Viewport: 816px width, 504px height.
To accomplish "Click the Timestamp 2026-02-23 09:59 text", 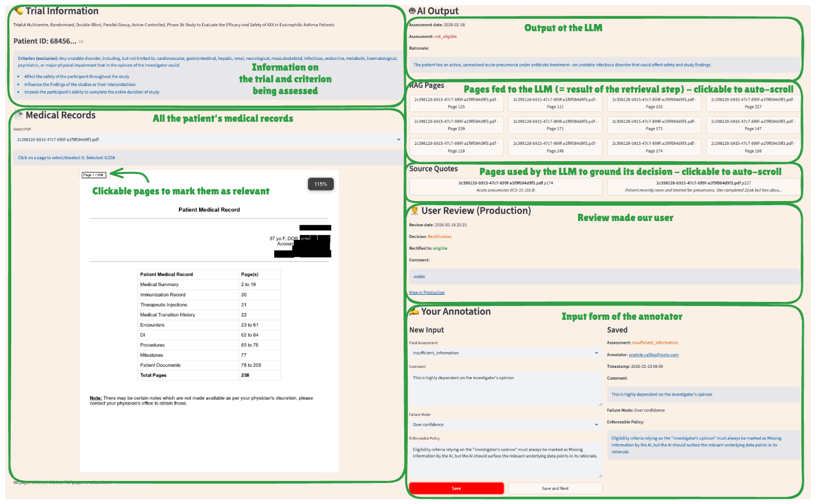I will (x=635, y=366).
